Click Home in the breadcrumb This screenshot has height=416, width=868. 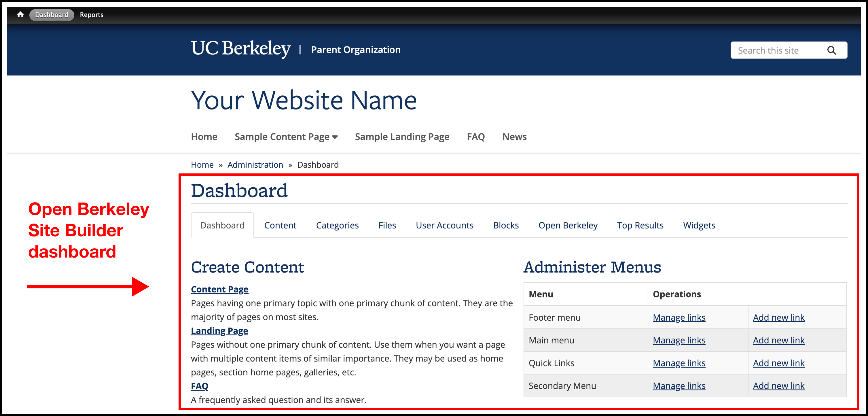pyautogui.click(x=202, y=165)
